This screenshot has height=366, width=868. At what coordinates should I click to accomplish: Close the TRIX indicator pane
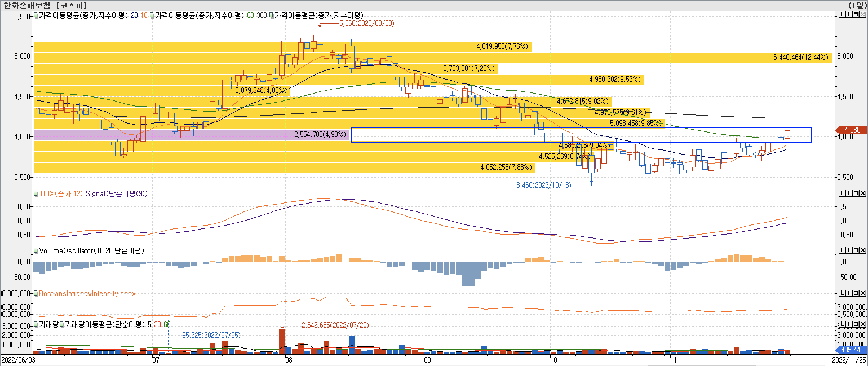[x=863, y=193]
